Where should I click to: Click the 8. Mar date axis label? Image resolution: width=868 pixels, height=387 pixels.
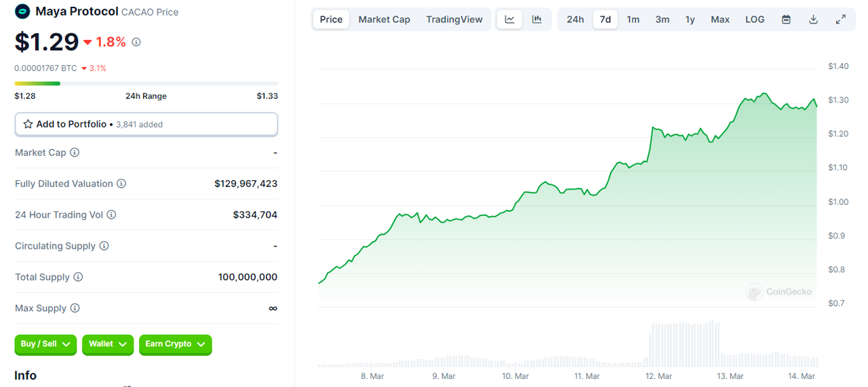(372, 376)
